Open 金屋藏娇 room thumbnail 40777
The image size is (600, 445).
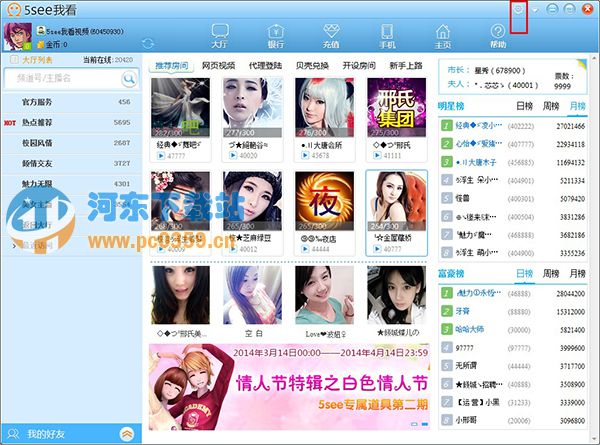tap(396, 201)
